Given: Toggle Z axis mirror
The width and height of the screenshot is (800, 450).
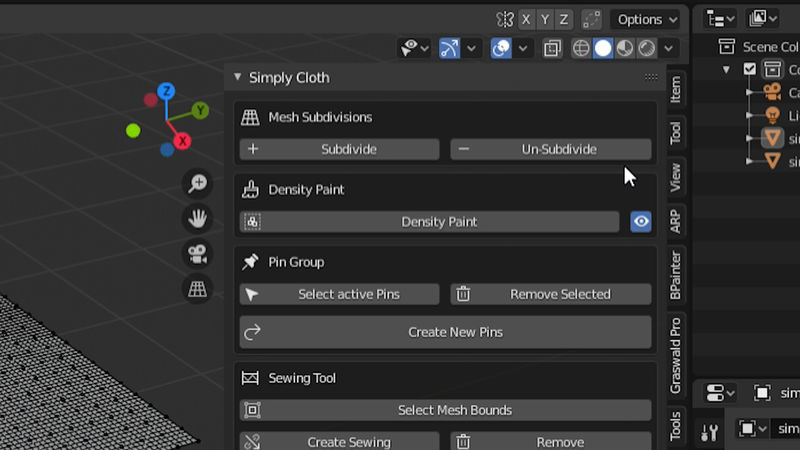Looking at the screenshot, I should tap(564, 19).
